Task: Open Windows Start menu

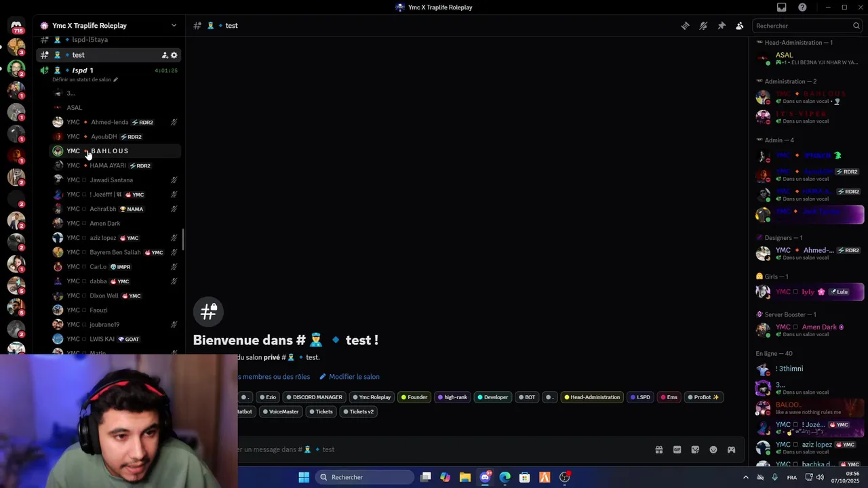Action: (304, 477)
